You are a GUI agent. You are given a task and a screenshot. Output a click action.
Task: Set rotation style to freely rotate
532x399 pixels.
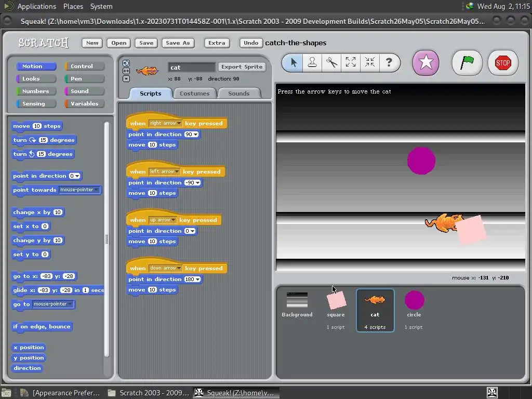tap(126, 63)
